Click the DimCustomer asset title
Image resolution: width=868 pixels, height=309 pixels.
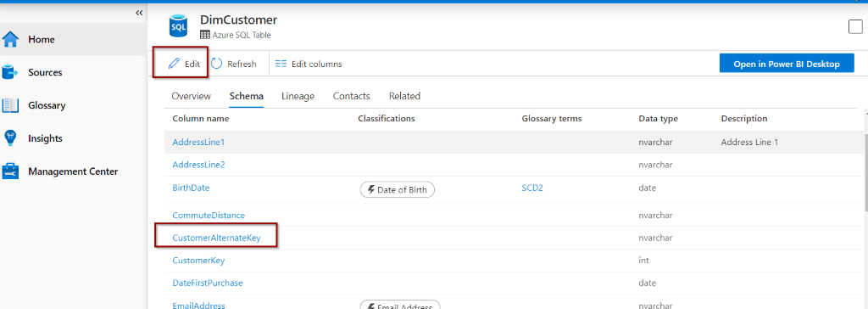[x=238, y=20]
